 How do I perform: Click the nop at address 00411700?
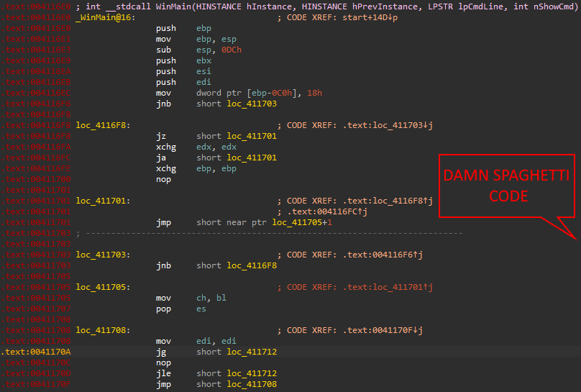[x=163, y=179]
